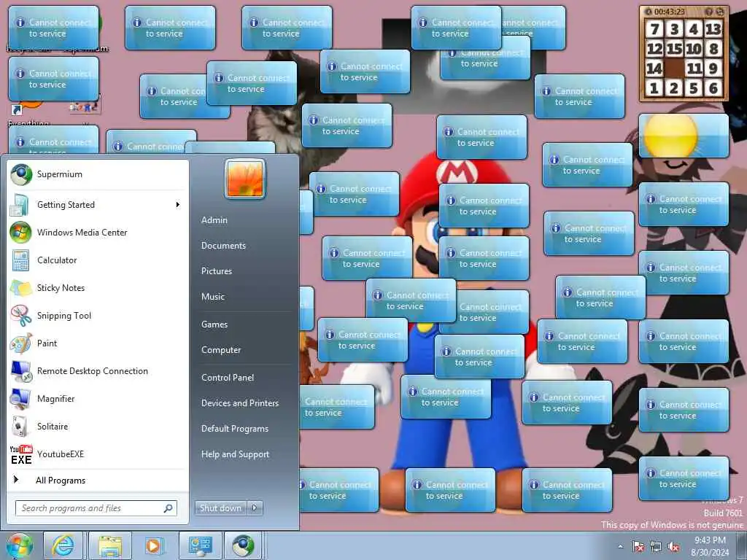The height and width of the screenshot is (560, 747).
Task: Start the Solitaire game
Action: click(x=98, y=426)
